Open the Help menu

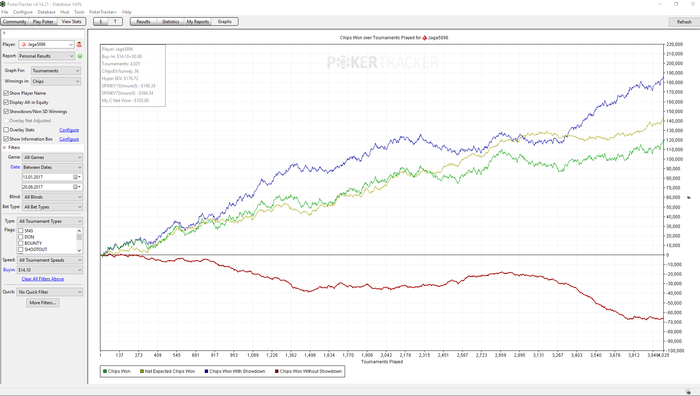127,12
